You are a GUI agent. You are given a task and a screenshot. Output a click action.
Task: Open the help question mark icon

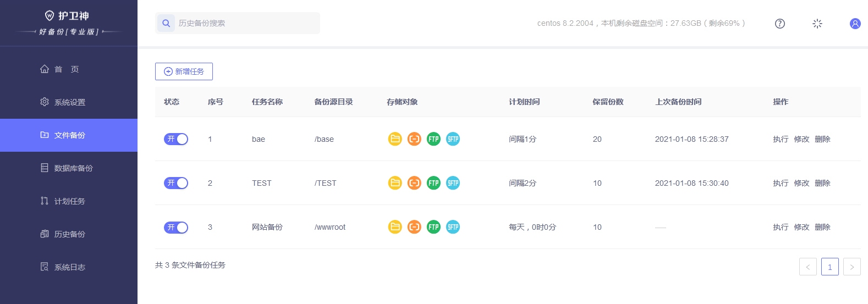pyautogui.click(x=780, y=24)
